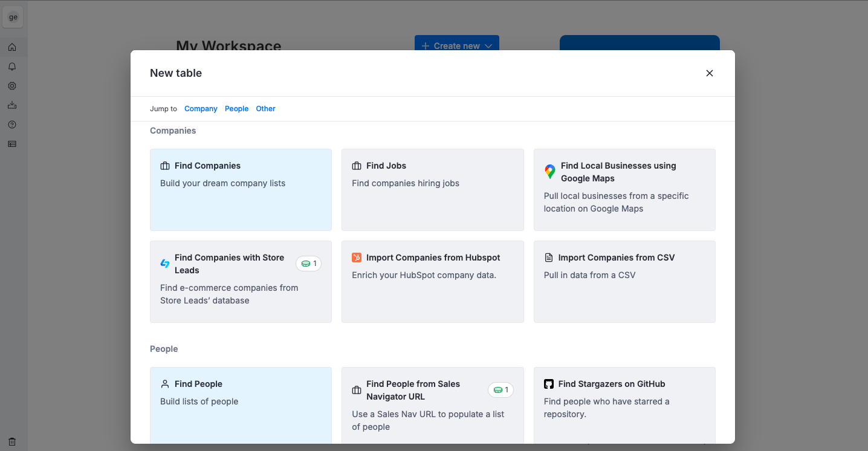Click the 'ge' workspace avatar
Viewport: 868px width, 451px height.
coord(13,18)
